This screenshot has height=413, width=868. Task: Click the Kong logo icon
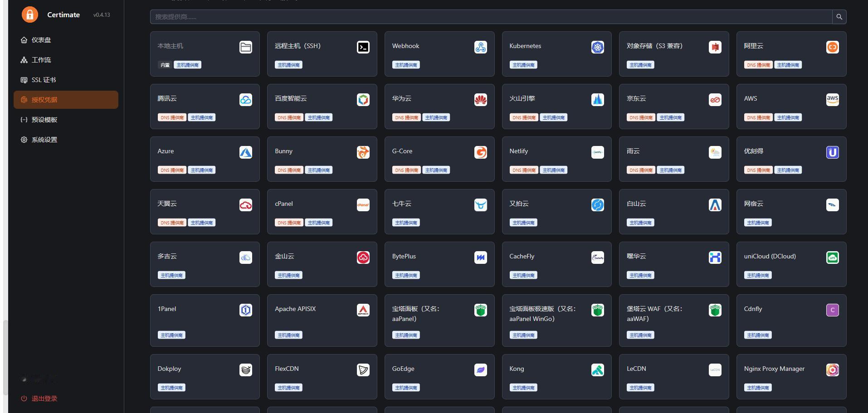click(x=598, y=370)
